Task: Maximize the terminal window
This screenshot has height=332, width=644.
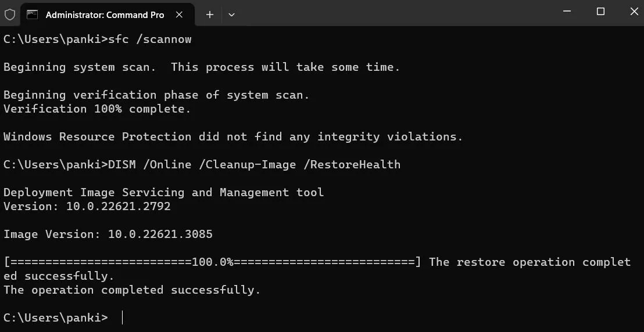Action: point(600,12)
